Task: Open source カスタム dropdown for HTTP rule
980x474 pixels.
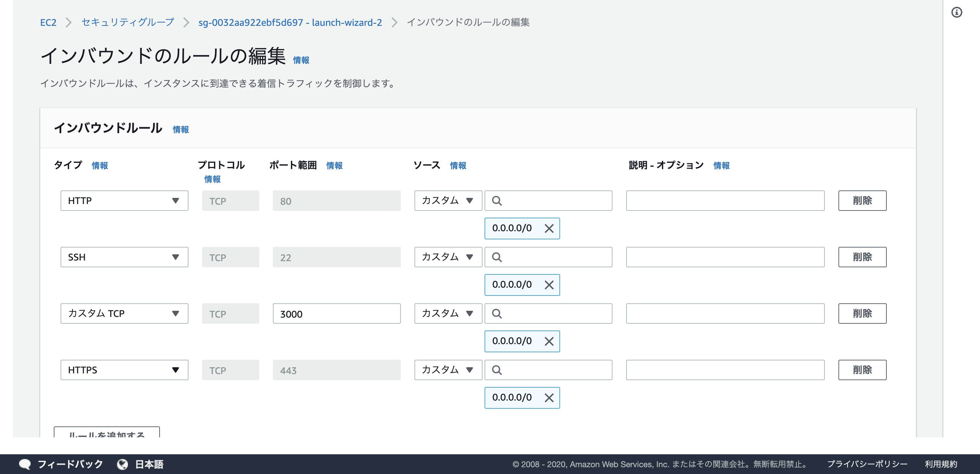Action: 448,201
